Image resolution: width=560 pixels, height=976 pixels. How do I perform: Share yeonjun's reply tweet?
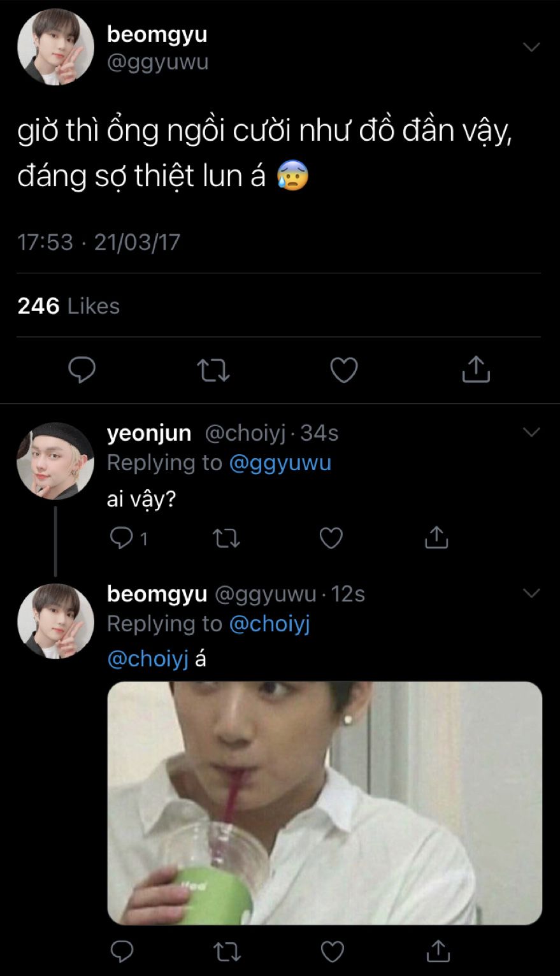click(x=436, y=538)
